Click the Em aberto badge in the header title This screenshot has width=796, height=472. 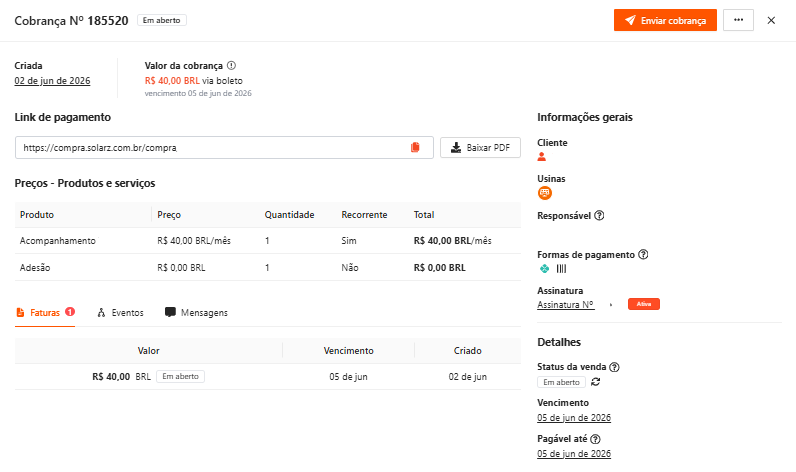(x=161, y=20)
